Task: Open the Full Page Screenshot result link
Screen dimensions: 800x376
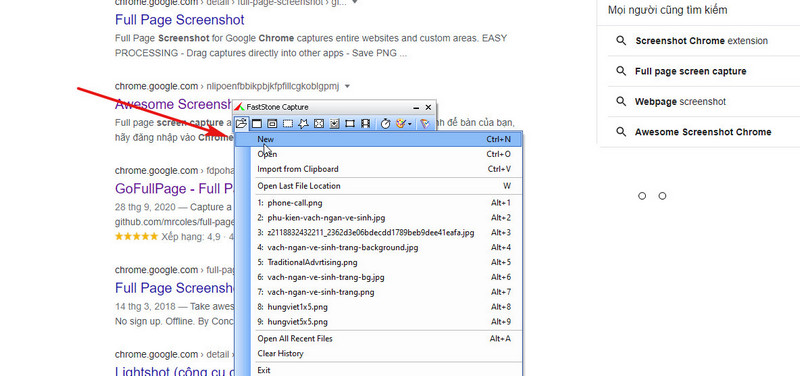Action: [x=180, y=20]
